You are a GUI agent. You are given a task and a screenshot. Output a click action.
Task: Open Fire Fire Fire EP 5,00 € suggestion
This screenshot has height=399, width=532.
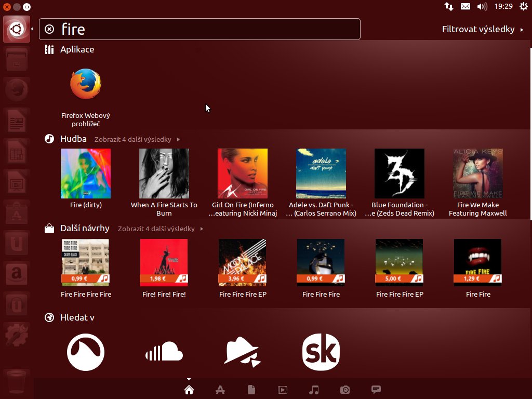400,269
